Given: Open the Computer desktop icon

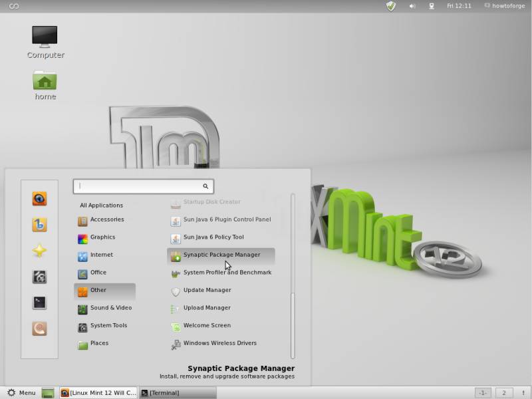Looking at the screenshot, I should tap(45, 42).
